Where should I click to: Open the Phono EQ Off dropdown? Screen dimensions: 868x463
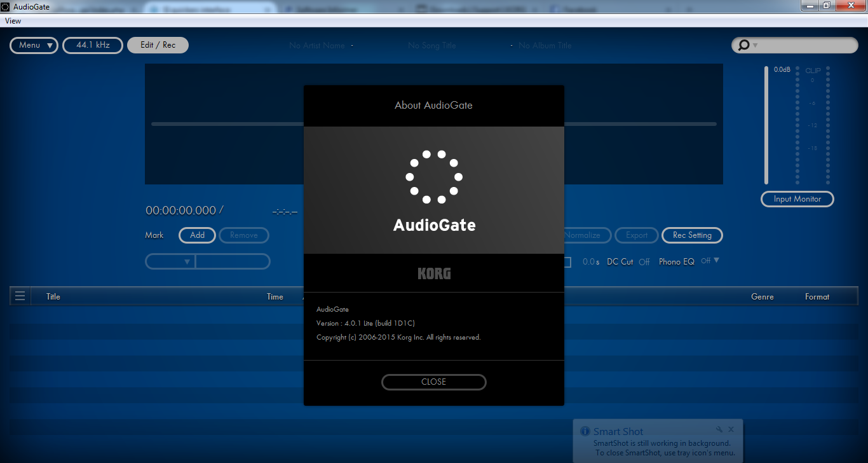[710, 261]
